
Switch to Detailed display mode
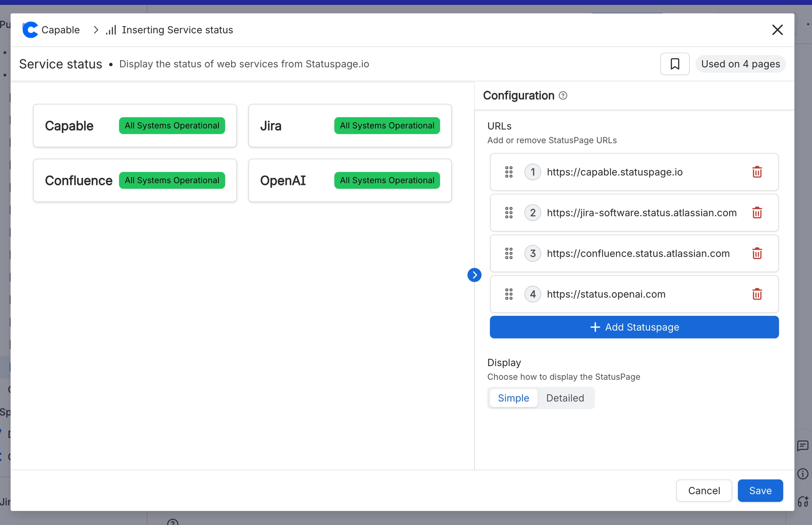click(565, 398)
